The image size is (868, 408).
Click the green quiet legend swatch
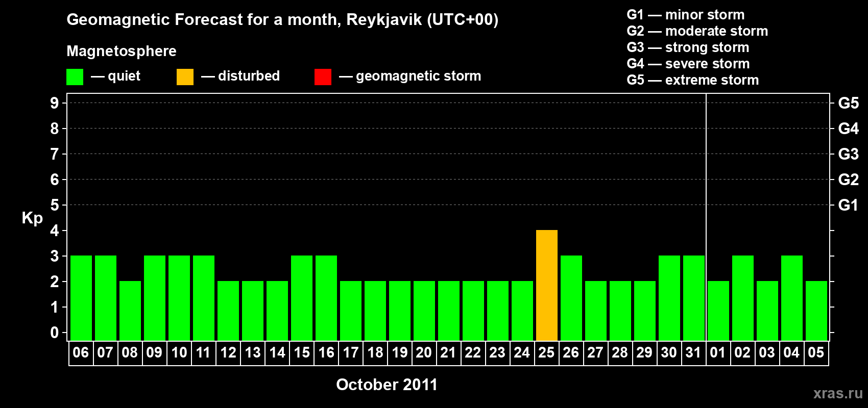[x=75, y=77]
